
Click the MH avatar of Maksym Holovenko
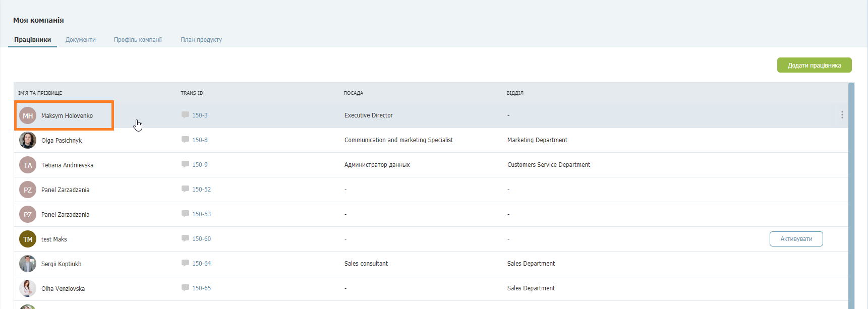click(x=28, y=116)
